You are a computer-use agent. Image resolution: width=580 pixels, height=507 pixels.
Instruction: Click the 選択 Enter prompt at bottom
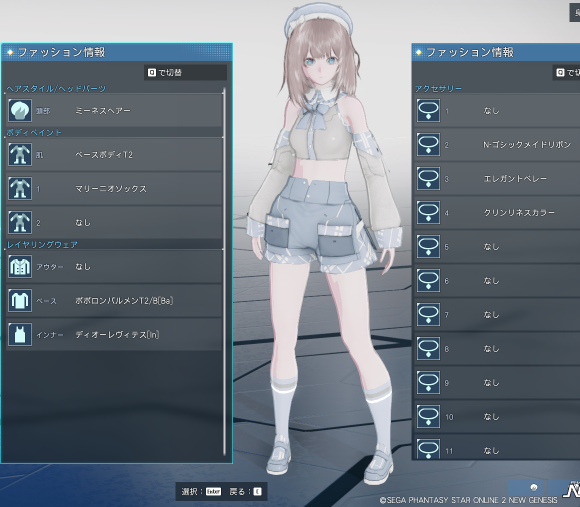[x=201, y=491]
